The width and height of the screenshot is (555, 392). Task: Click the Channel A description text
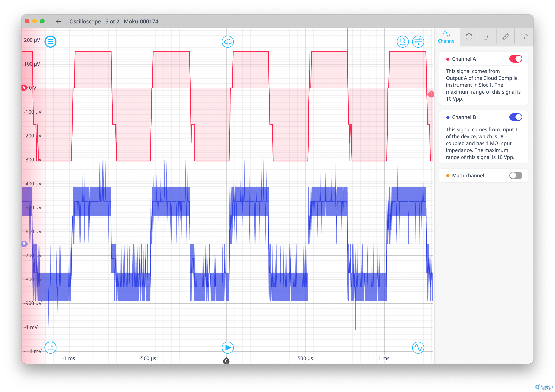click(x=483, y=85)
